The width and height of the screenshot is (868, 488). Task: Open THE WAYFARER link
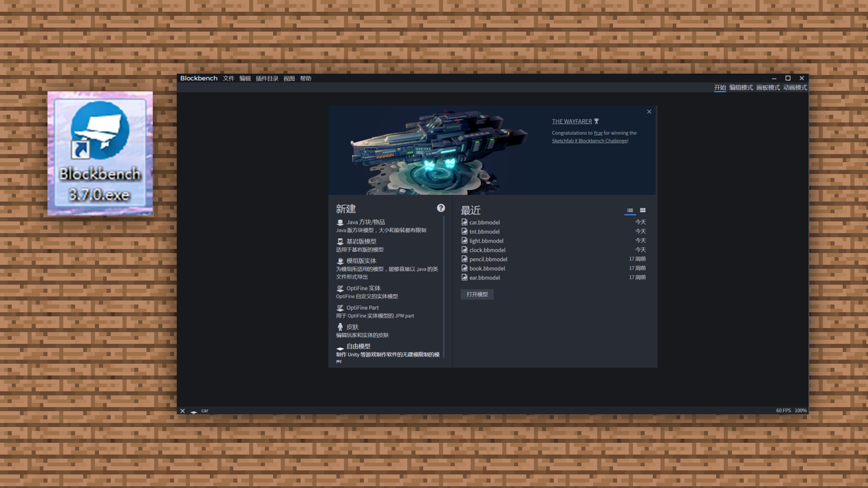pos(572,121)
